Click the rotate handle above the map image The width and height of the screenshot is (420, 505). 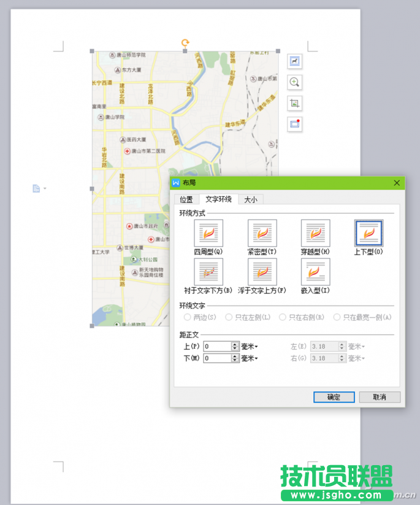(185, 43)
